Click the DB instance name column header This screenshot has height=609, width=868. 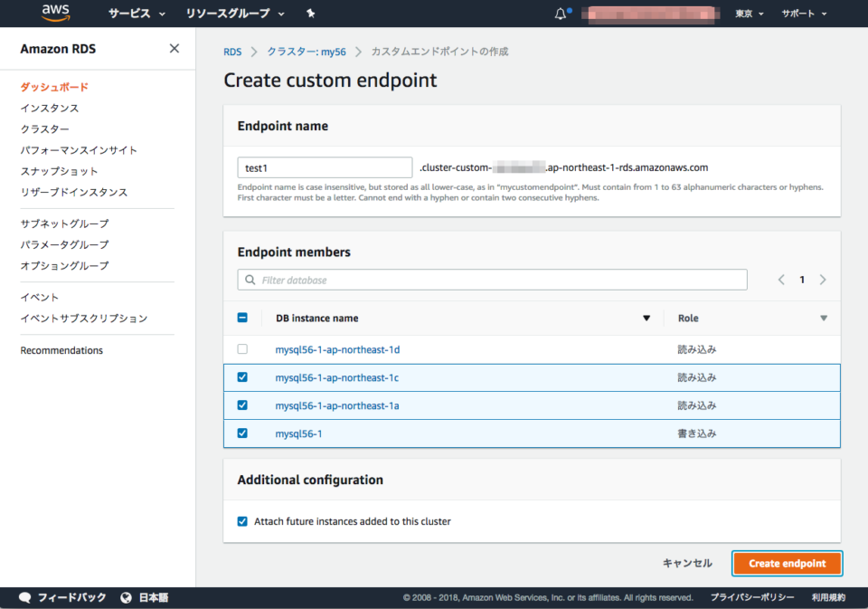[317, 319]
